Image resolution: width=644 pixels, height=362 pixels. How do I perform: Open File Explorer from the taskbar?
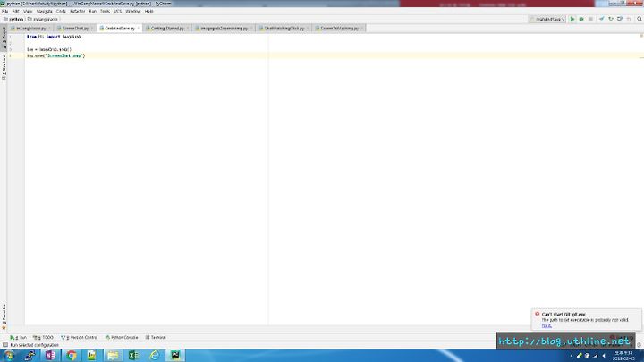click(x=113, y=356)
